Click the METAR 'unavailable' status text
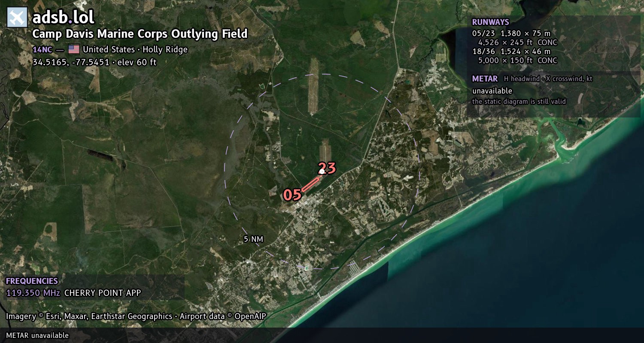Viewport: 644px width, 343px height. [x=492, y=91]
